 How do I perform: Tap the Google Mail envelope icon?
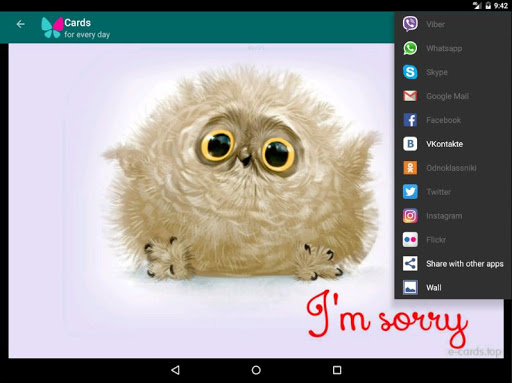(x=410, y=96)
